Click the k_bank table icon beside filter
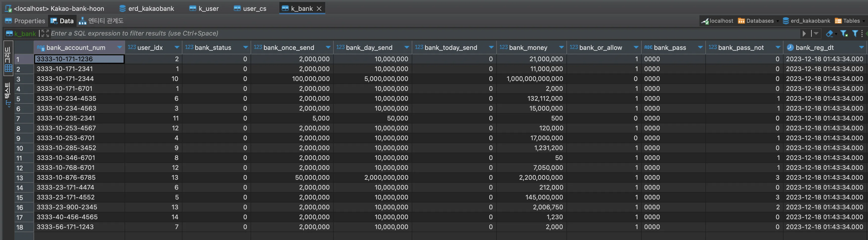The image size is (868, 240). [9, 33]
